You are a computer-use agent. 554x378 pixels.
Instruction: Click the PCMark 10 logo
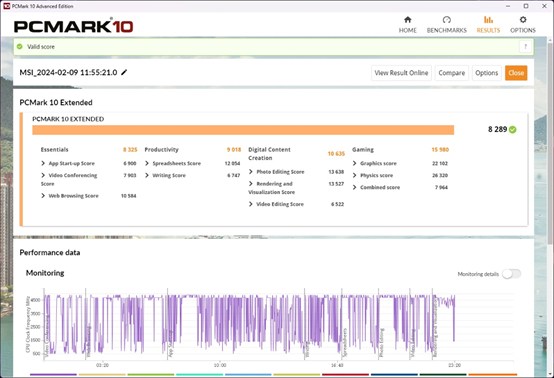tap(73, 26)
